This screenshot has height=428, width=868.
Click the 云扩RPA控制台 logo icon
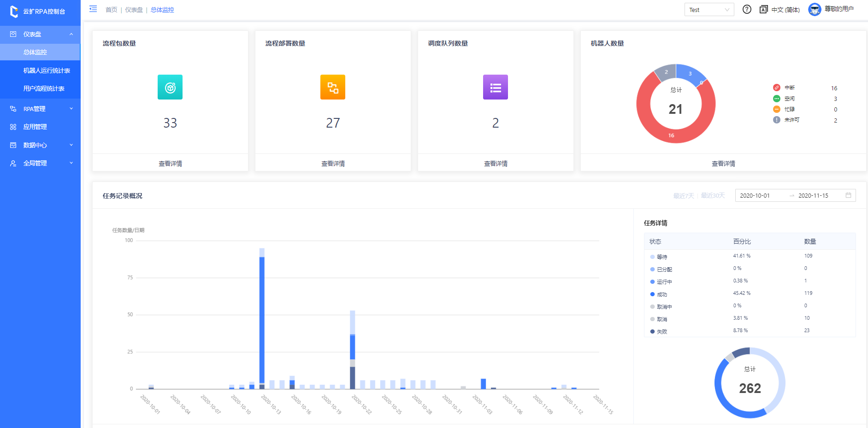click(14, 12)
